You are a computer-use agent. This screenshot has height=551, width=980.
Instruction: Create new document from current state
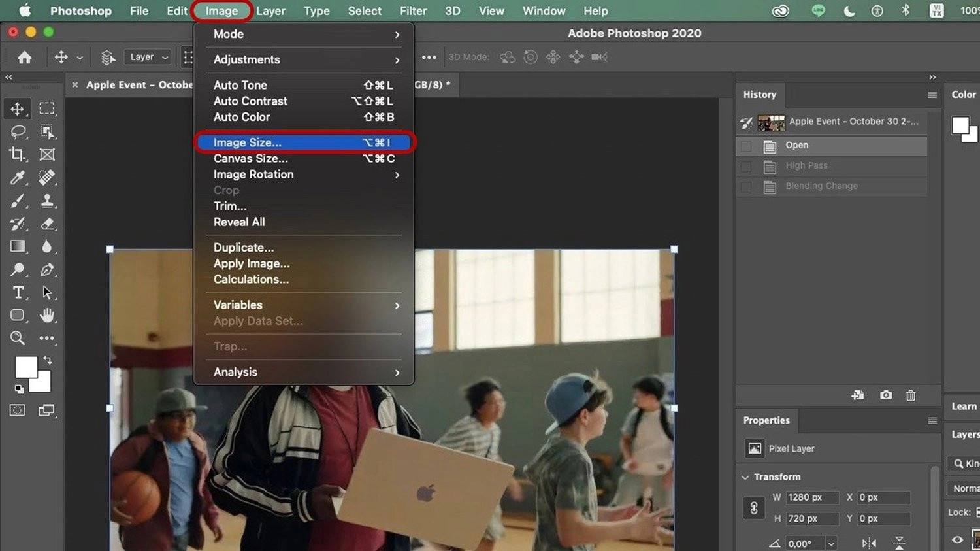(x=858, y=395)
